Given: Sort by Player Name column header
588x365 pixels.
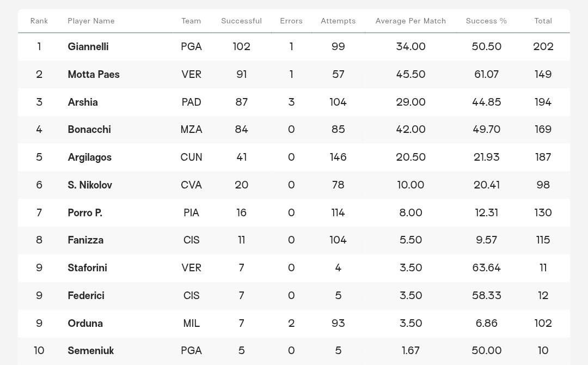Looking at the screenshot, I should tap(91, 21).
